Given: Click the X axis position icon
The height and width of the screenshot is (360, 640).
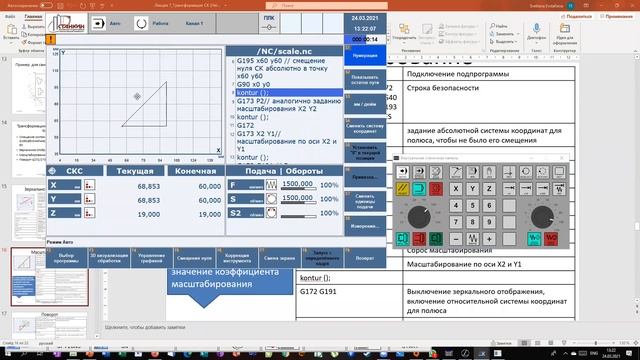Looking at the screenshot, I should [89, 185].
